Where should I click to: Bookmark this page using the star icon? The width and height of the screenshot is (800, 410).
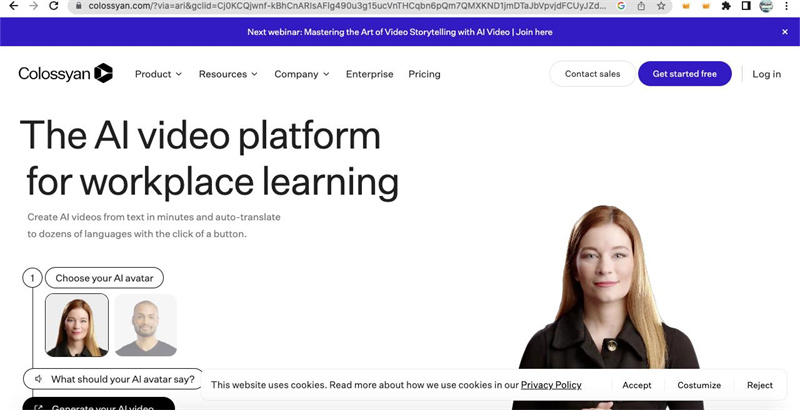click(x=661, y=6)
